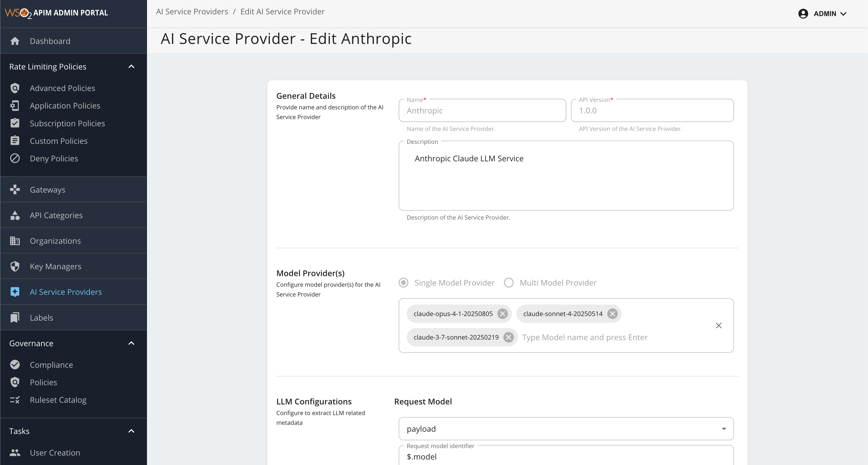
Task: Select the Subscription Policies checkmark icon
Action: (x=15, y=123)
